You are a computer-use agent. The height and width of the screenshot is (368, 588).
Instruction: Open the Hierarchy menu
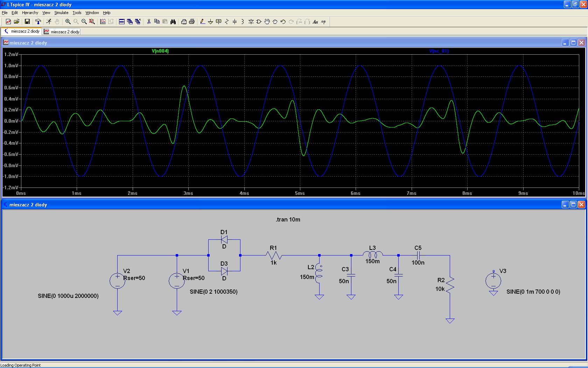click(x=30, y=13)
